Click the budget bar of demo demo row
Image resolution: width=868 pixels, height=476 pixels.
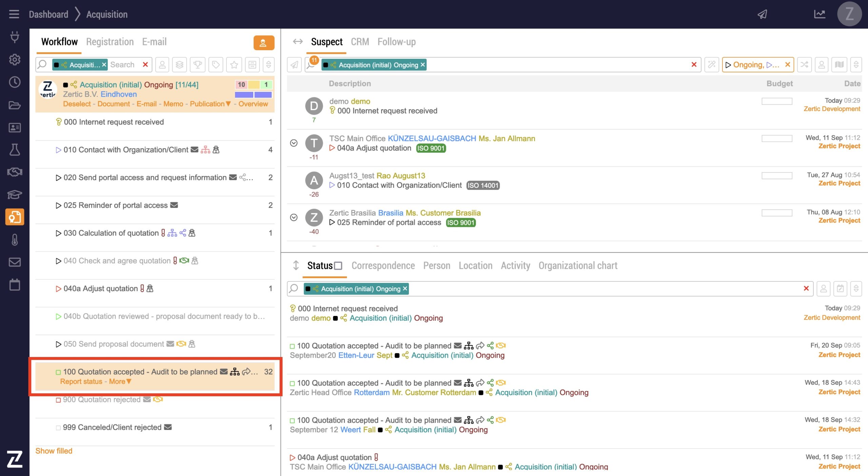click(776, 101)
